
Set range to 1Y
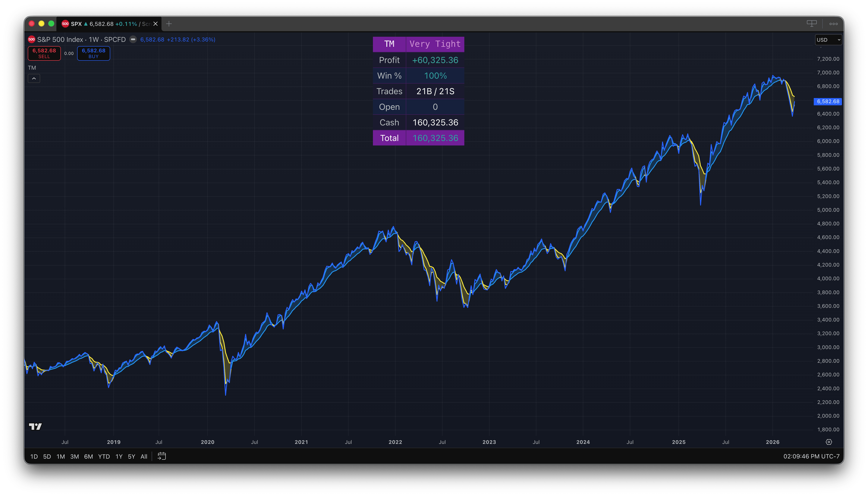[x=119, y=456]
